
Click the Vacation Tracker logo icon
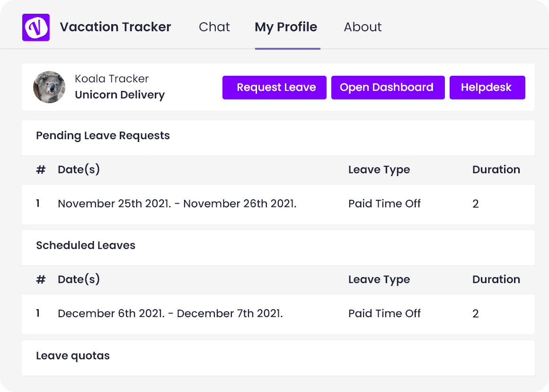(35, 27)
